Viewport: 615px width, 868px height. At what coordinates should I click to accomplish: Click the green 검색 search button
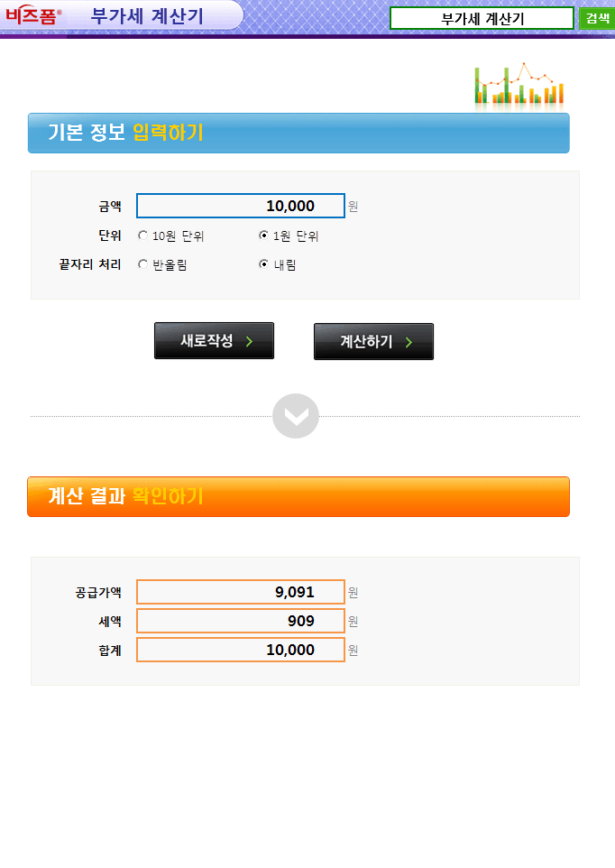click(596, 18)
